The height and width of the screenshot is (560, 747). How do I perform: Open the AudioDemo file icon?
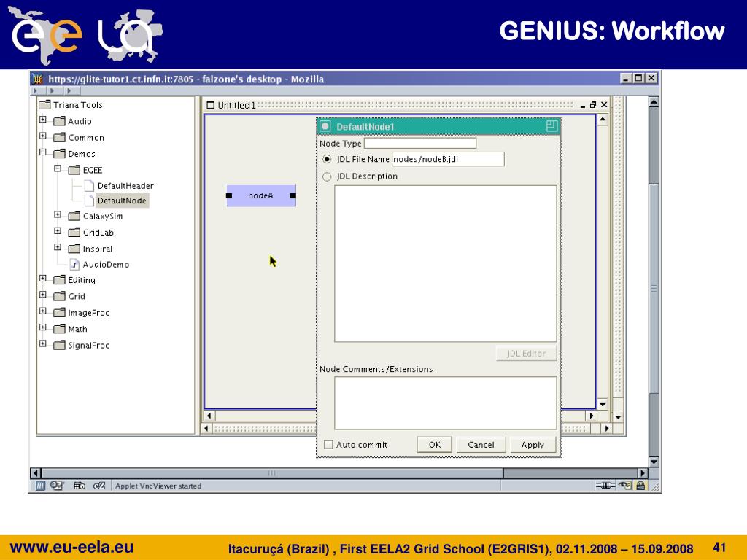click(x=74, y=264)
